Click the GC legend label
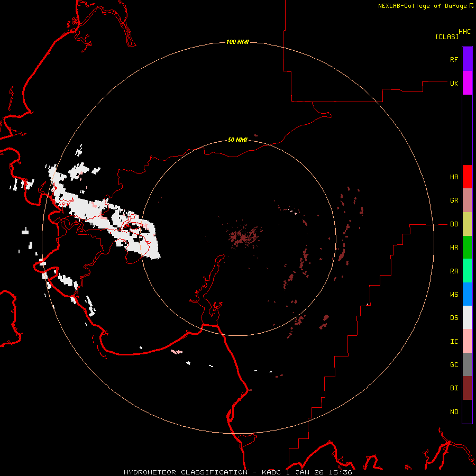Viewport: 476px width, 476px height. click(x=454, y=364)
